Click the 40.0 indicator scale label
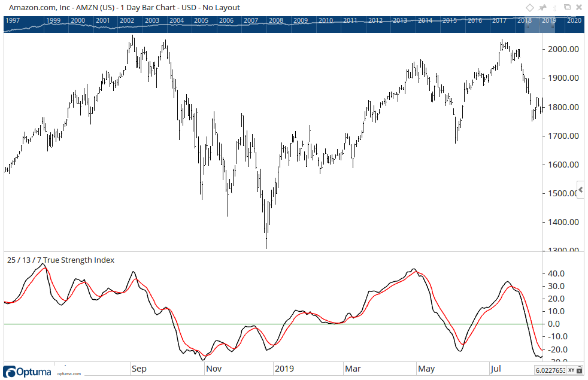This screenshot has height=380, width=588. click(x=556, y=273)
